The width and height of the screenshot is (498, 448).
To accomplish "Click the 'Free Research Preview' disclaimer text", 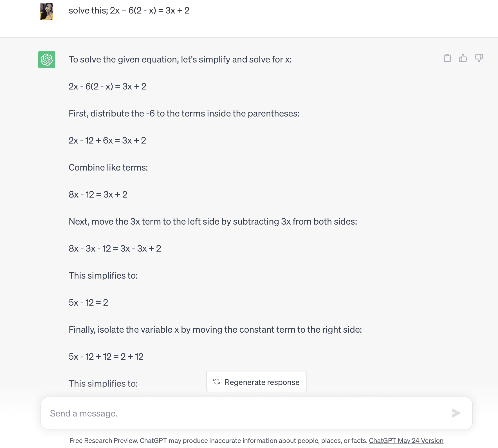I will point(219,441).
